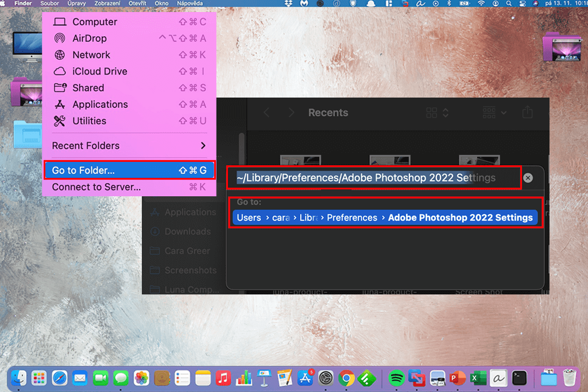Open Applications in Finder sidebar

coord(182,212)
